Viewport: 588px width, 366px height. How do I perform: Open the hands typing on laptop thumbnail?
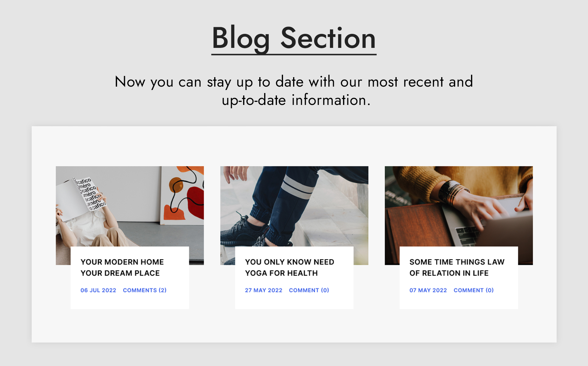coord(459,206)
